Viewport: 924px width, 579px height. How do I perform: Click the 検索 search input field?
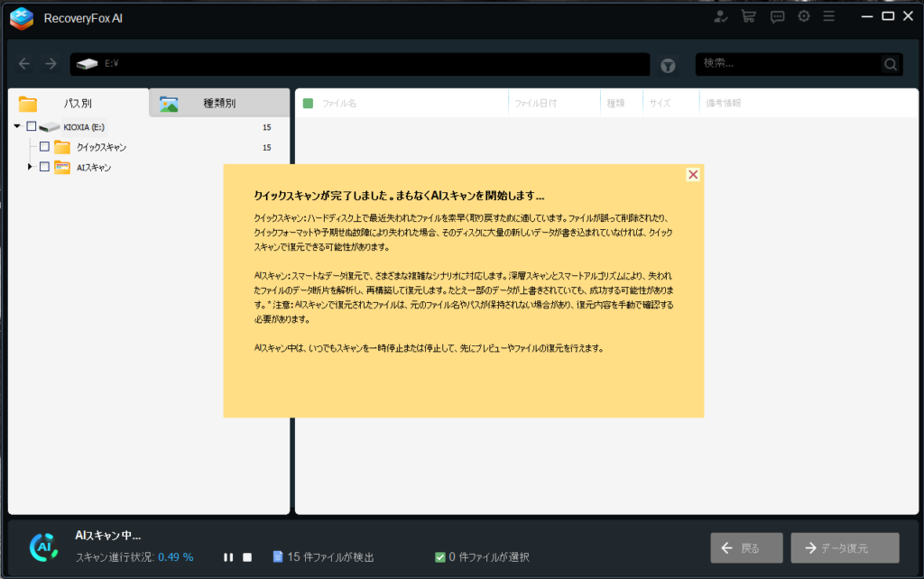coord(787,64)
